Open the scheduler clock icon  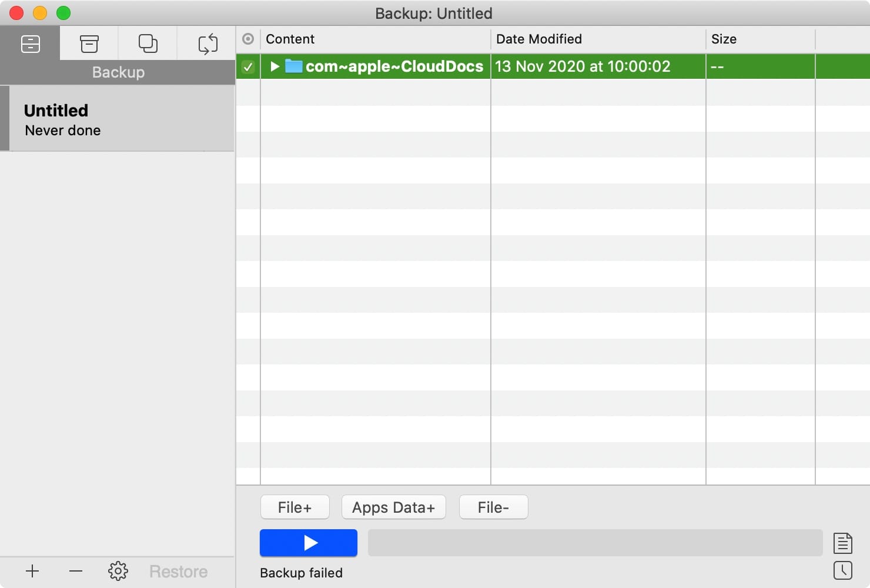point(843,570)
